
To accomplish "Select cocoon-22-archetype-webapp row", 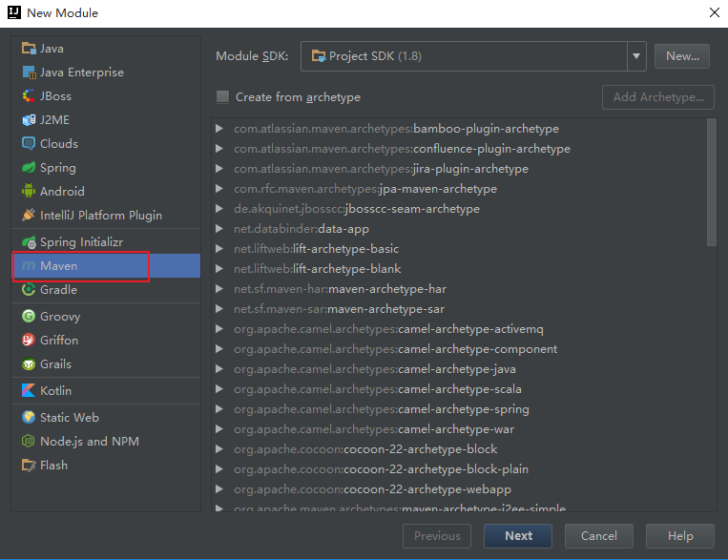I will 459,489.
